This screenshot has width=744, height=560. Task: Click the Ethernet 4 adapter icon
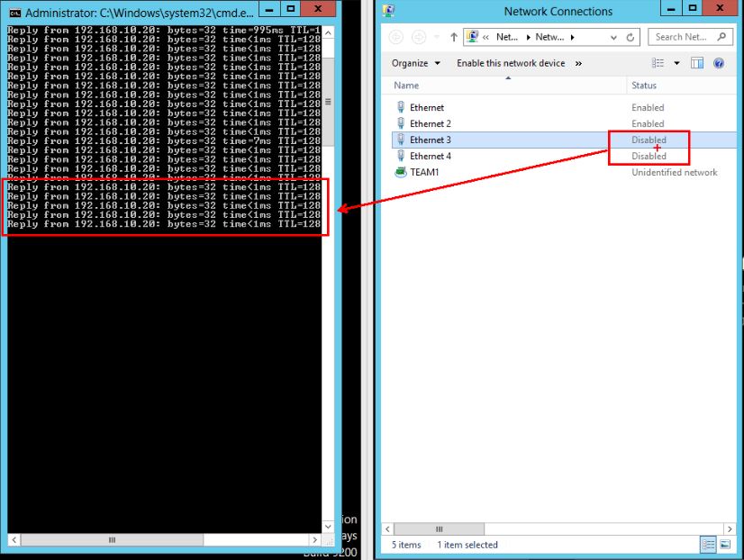tap(401, 156)
